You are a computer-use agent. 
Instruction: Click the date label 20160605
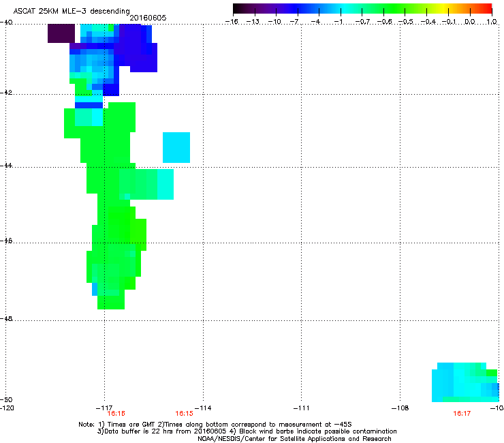tap(148, 18)
